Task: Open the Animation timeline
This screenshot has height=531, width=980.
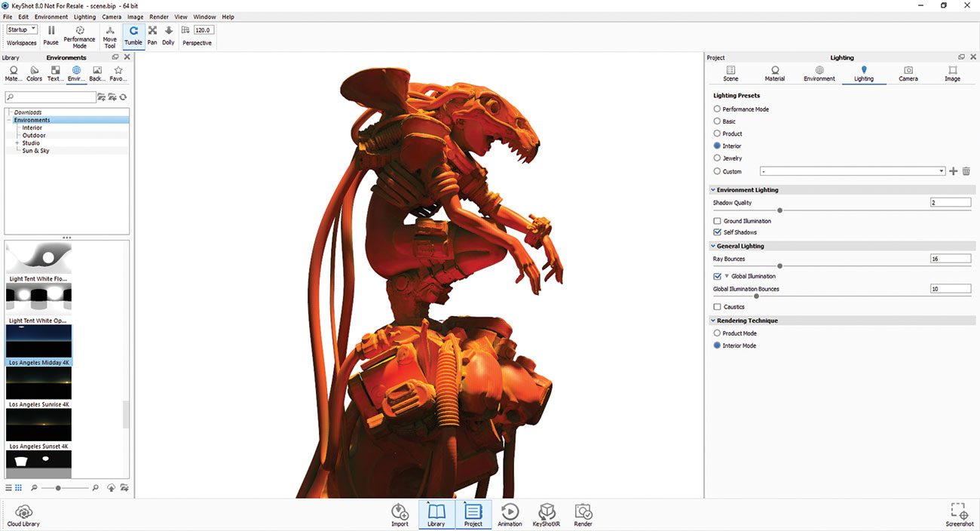Action: 510,514
